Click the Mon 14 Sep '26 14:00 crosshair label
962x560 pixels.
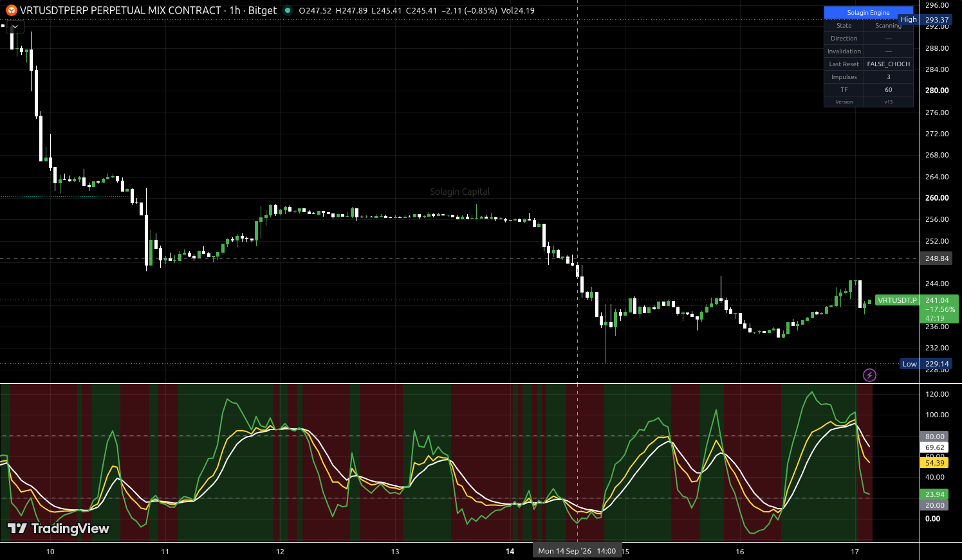click(577, 551)
